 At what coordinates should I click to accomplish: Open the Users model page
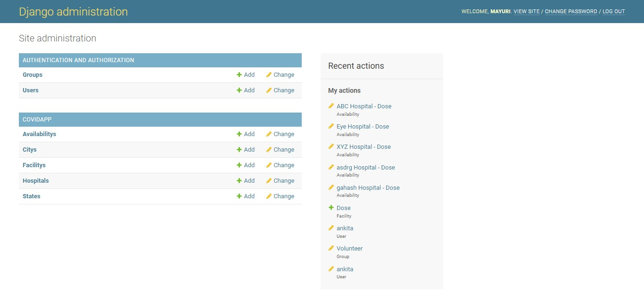(30, 90)
